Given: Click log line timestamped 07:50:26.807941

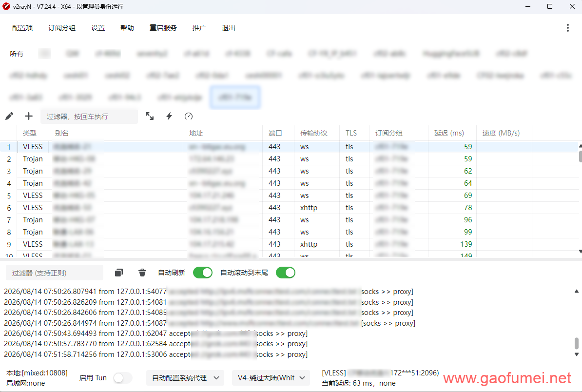Looking at the screenshot, I should 209,292.
